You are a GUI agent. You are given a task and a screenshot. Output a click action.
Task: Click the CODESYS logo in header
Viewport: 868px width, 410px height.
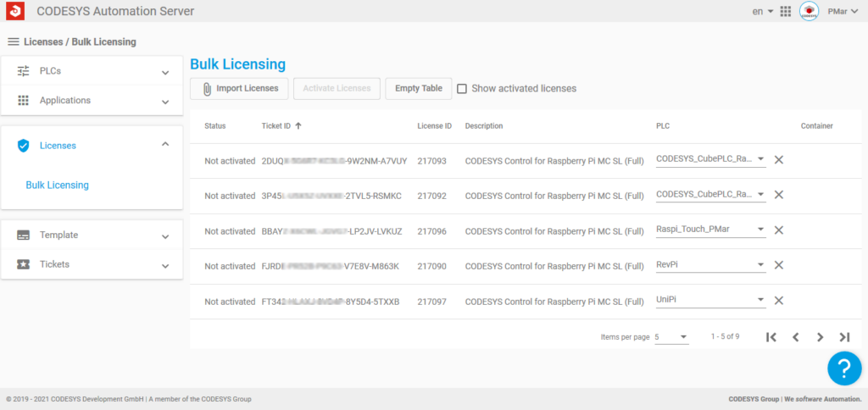tap(15, 11)
